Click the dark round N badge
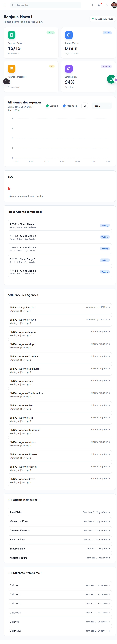Screen dimensions: 117x644 coord(6,81)
